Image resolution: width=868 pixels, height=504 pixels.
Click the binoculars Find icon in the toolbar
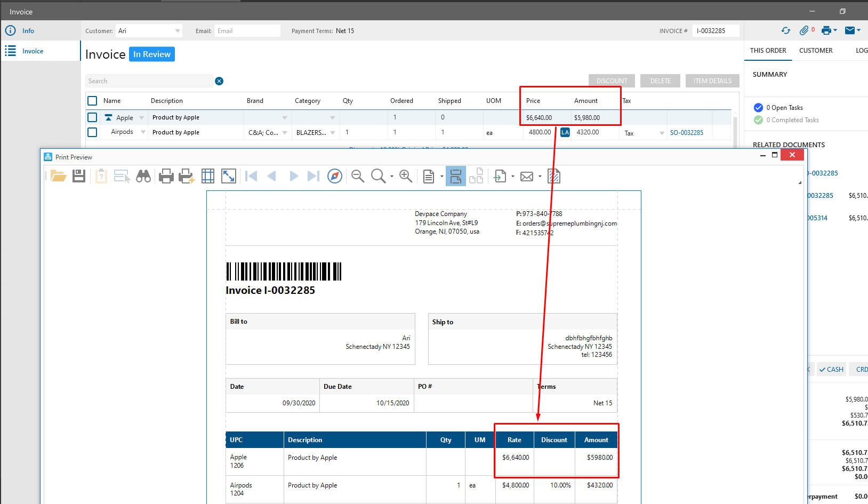[x=143, y=176]
